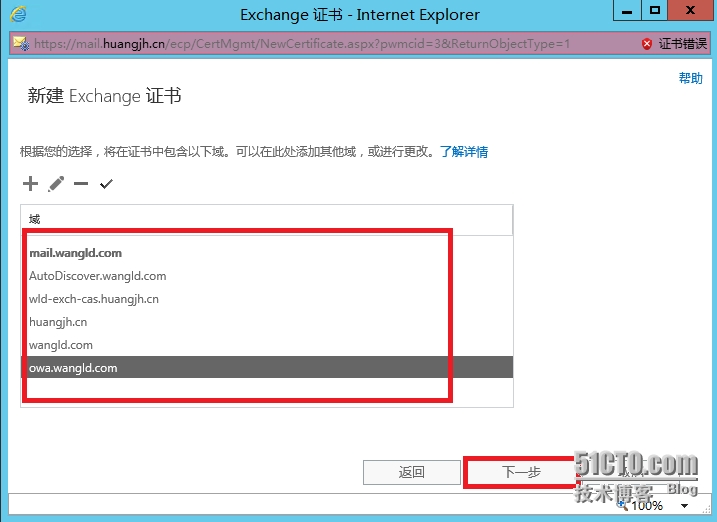This screenshot has width=717, height=522.
Task: Open the 了解详情 learn more link
Action: click(x=464, y=151)
